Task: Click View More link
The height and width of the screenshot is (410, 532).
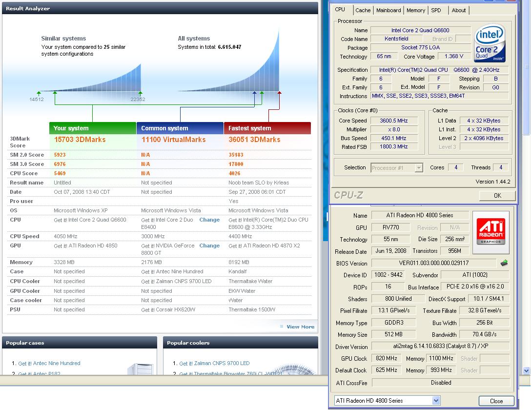Action: (x=300, y=327)
